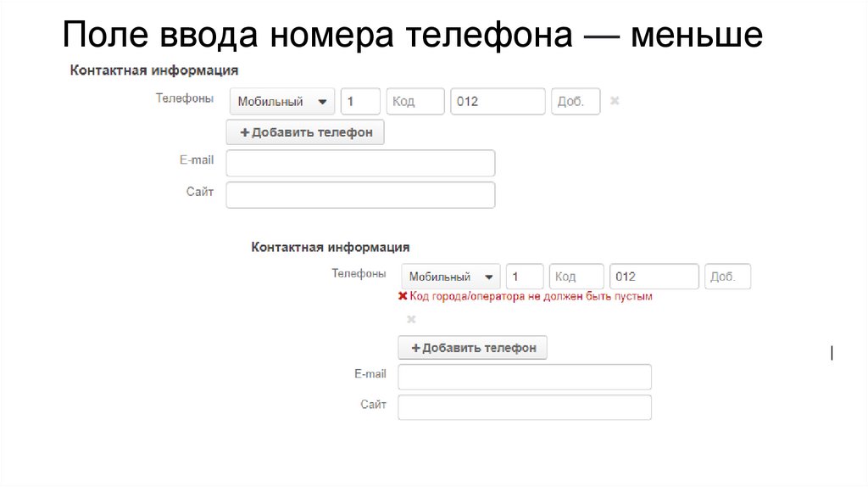
Task: Focus the upper country code field containing 1
Action: [x=360, y=102]
